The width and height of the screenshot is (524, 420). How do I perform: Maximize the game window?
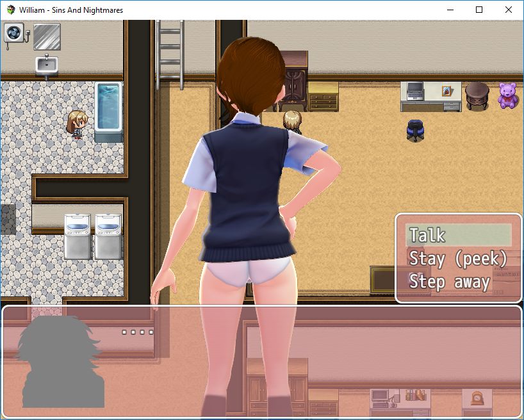(x=479, y=10)
